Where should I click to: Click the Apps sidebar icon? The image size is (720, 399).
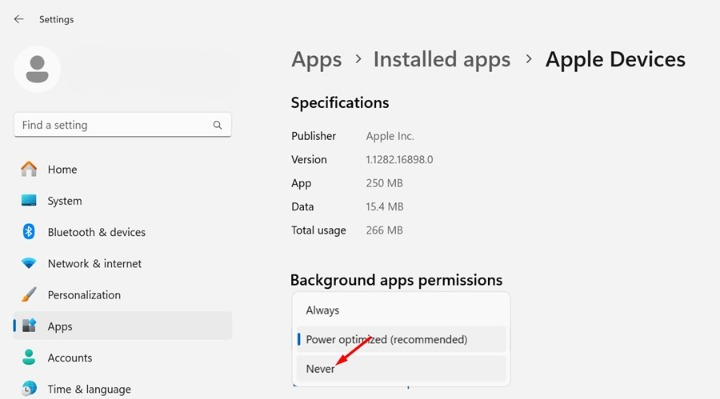[28, 326]
